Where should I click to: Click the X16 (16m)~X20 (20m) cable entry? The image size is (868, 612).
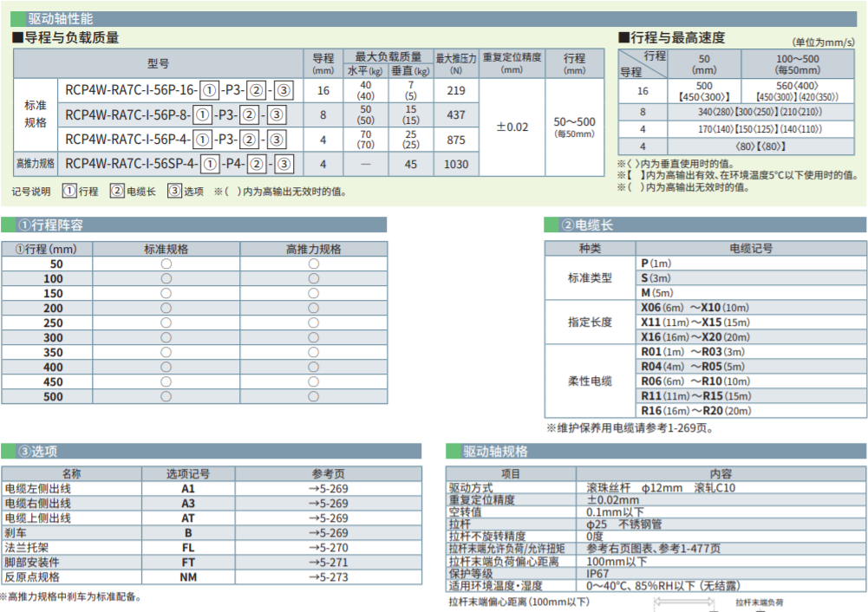point(695,337)
